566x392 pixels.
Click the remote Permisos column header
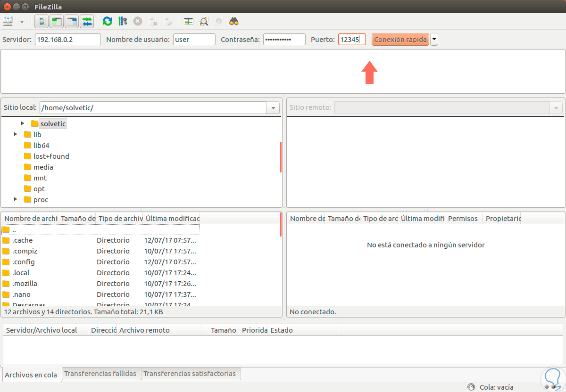click(464, 219)
